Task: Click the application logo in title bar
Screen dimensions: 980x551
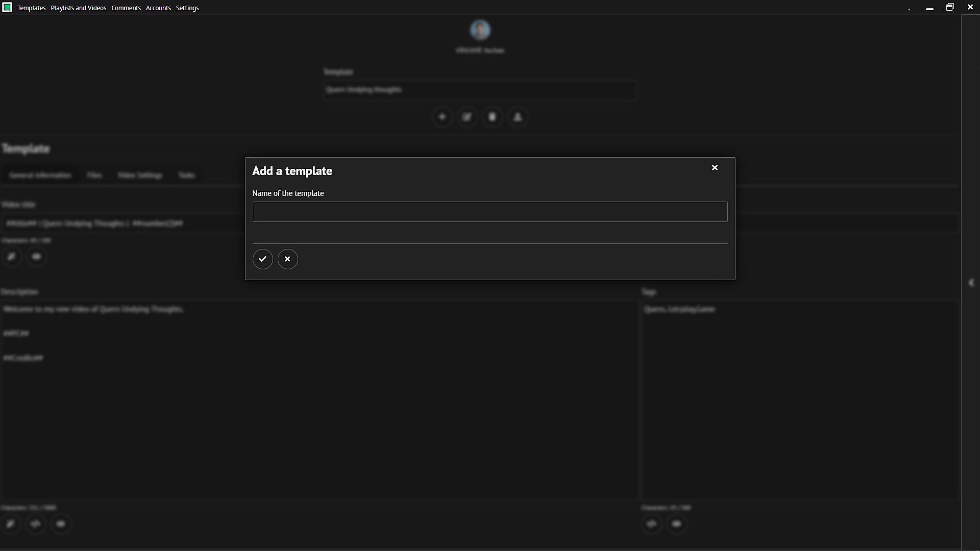Action: [7, 8]
